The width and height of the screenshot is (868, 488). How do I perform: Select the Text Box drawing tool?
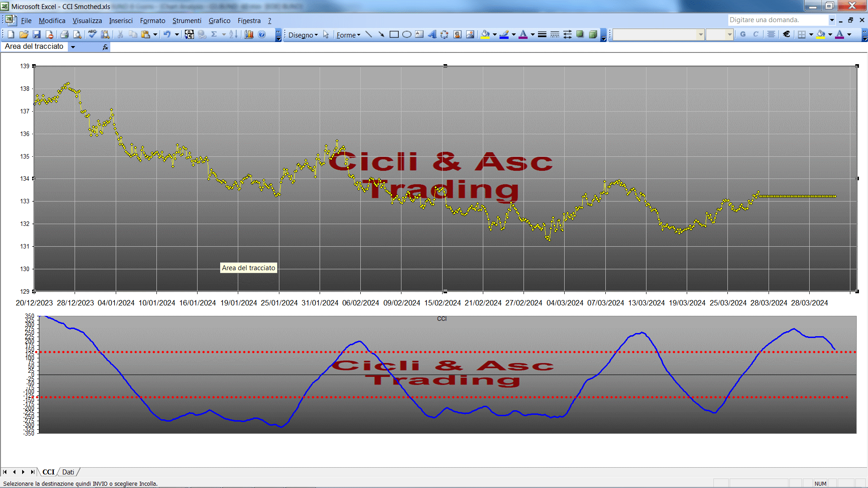click(x=420, y=34)
